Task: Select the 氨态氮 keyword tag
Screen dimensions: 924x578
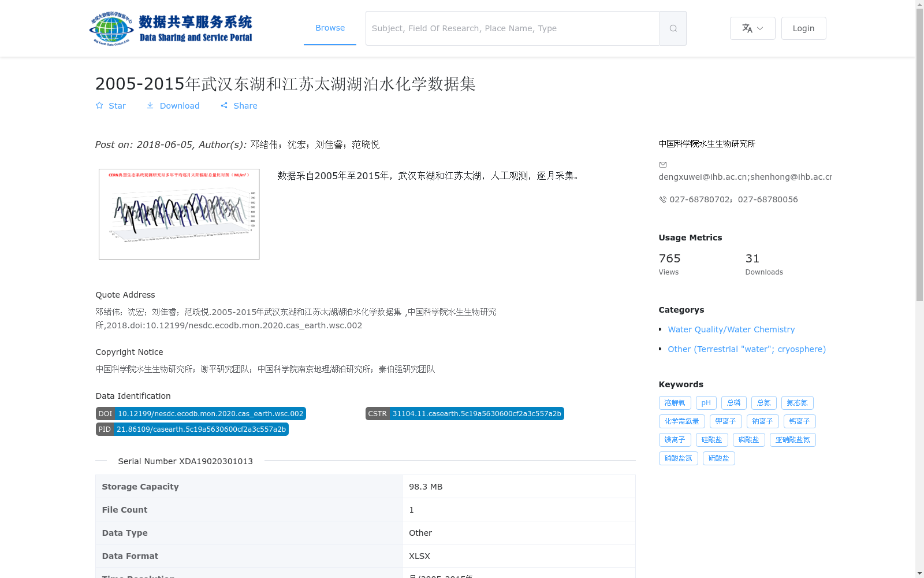Action: [797, 403]
